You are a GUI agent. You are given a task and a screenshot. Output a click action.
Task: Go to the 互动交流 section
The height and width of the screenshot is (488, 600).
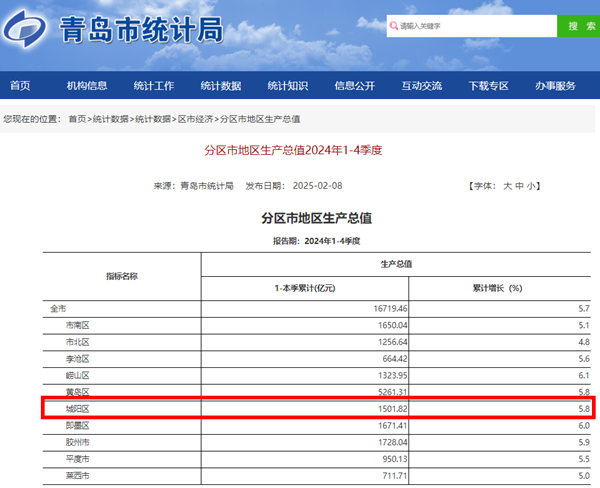(422, 86)
